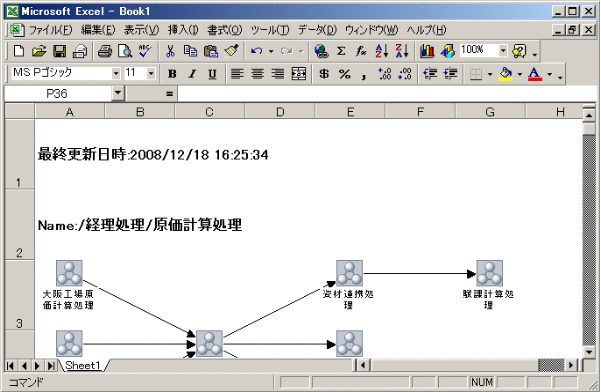601x392 pixels.
Task: Open a file with the Open folder icon
Action: [x=39, y=51]
